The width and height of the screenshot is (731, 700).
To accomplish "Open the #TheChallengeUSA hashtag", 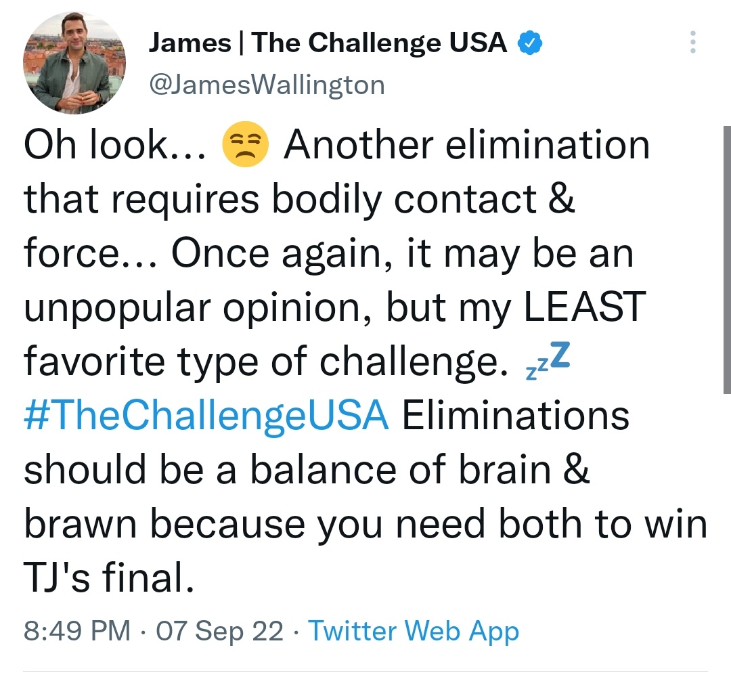I will click(206, 415).
